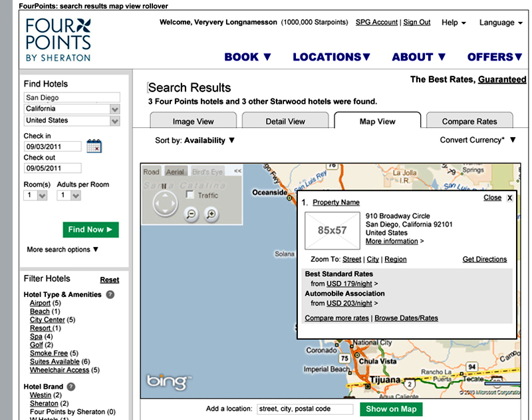Click the Get Directions link
This screenshot has width=532, height=420.
point(484,260)
